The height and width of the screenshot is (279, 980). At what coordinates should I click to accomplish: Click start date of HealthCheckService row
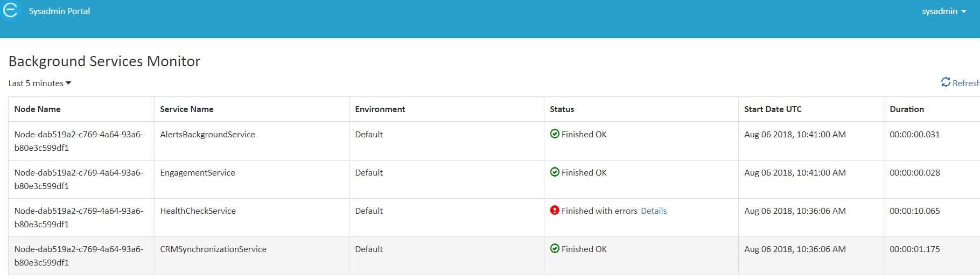click(x=795, y=211)
